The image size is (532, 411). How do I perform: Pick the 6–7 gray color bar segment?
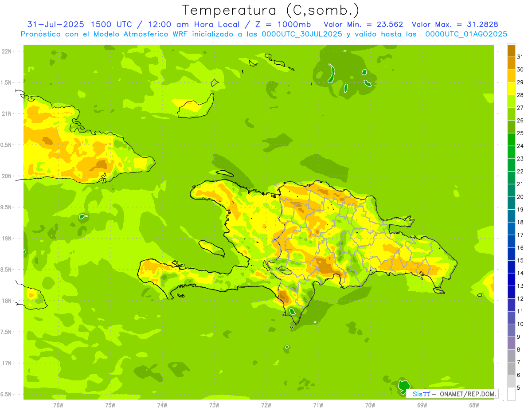coord(511,368)
